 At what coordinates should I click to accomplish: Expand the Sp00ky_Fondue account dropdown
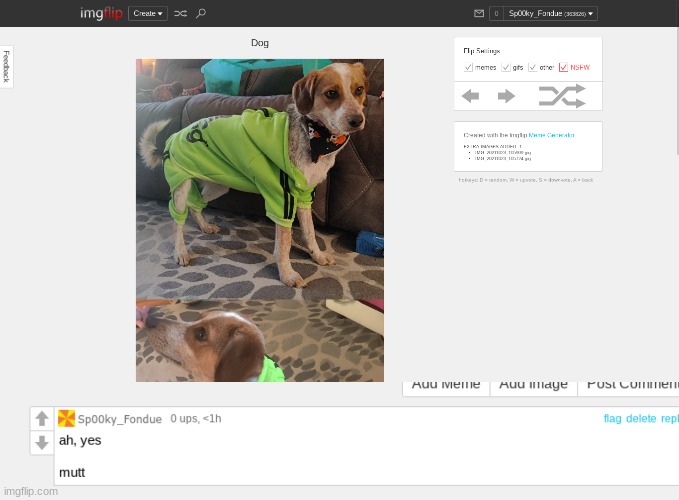click(x=550, y=13)
